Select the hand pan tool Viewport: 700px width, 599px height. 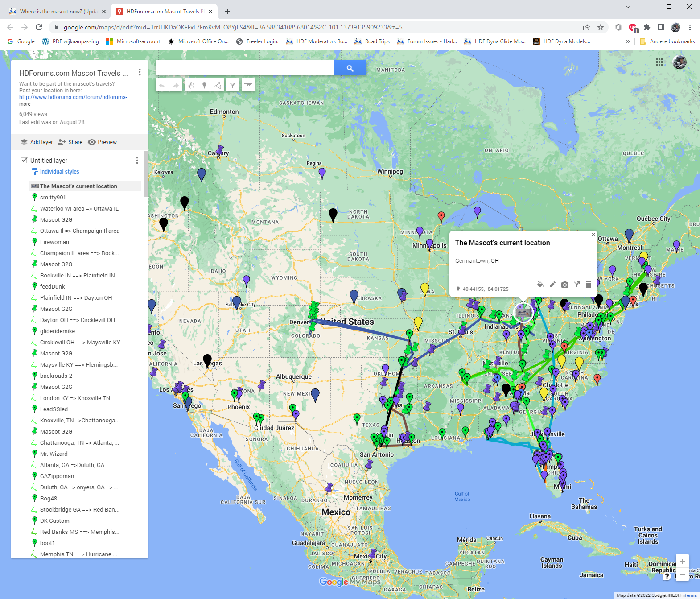tap(191, 85)
